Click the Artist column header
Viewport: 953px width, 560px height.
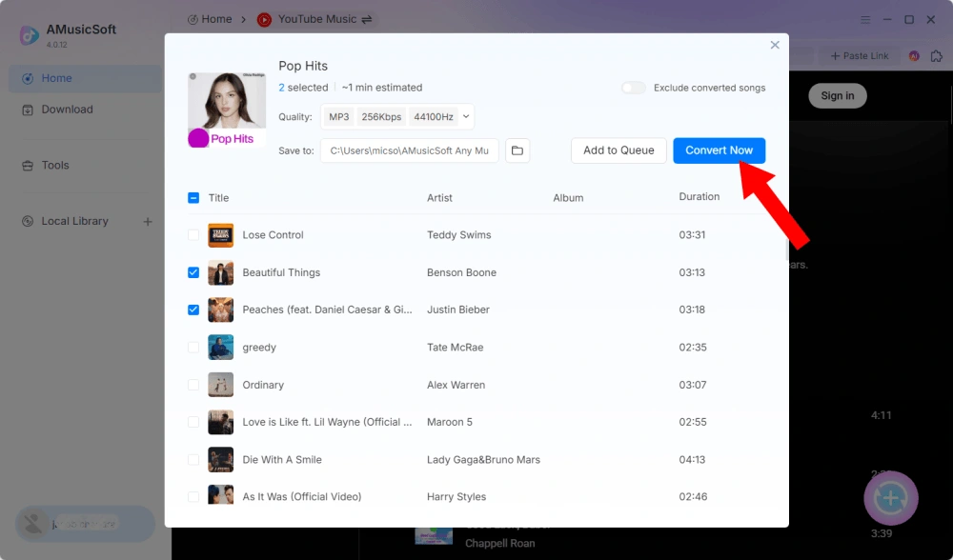tap(439, 198)
